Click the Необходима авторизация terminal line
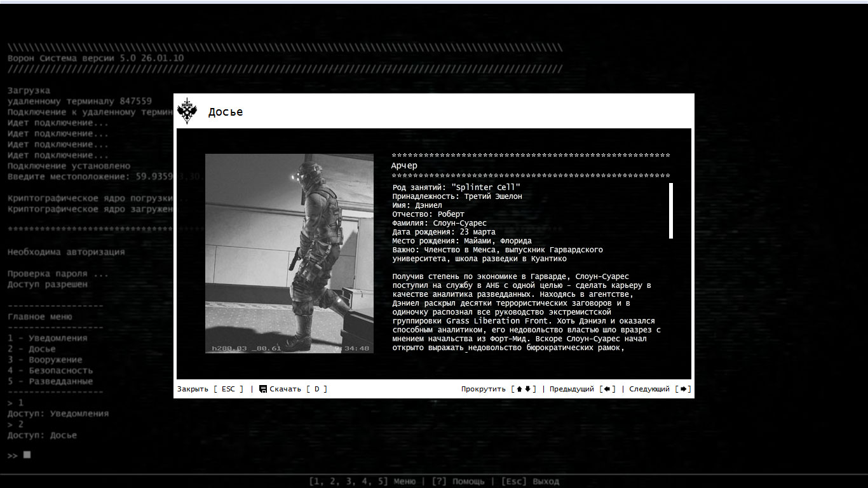 point(66,252)
